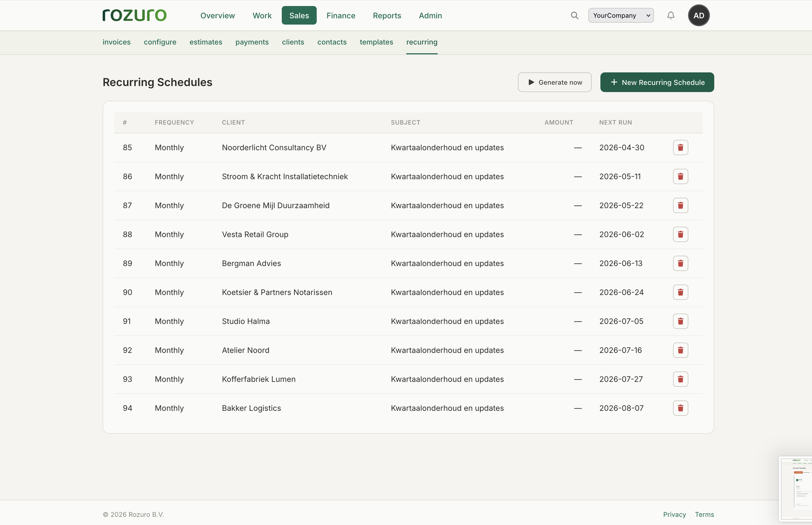
Task: Delete the Bergman Advies schedule
Action: 680,264
